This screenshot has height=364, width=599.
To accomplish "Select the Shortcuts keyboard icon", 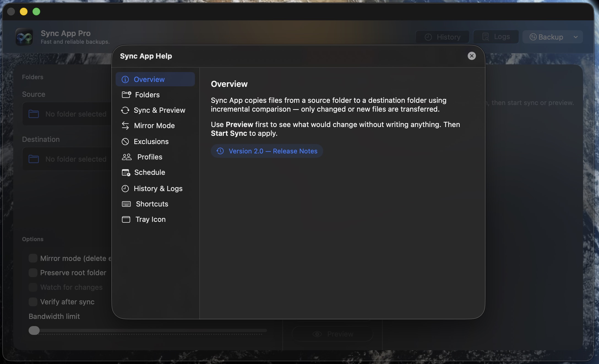I will (127, 204).
